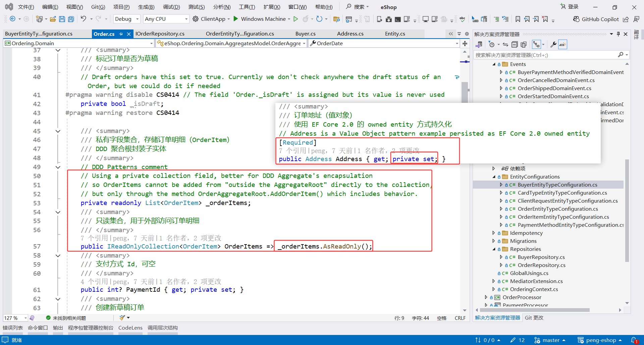The height and width of the screenshot is (345, 644).
Task: Open the Debug configuration dropdown
Action: pos(127,19)
